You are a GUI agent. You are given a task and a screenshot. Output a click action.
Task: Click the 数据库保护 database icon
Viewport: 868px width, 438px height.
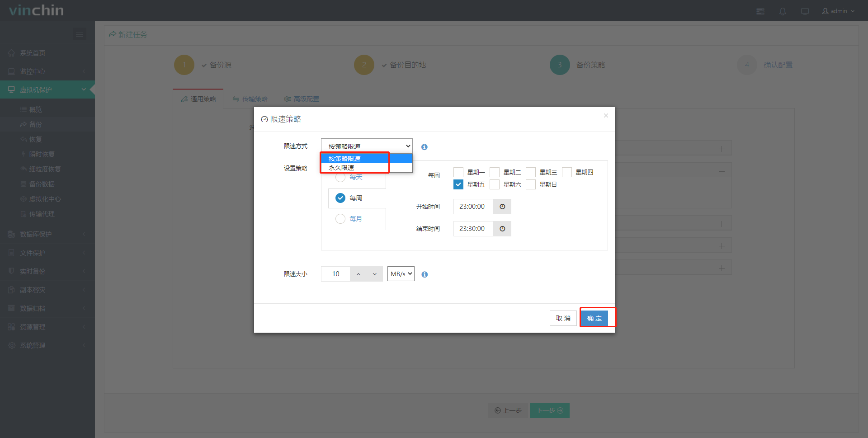coord(12,234)
